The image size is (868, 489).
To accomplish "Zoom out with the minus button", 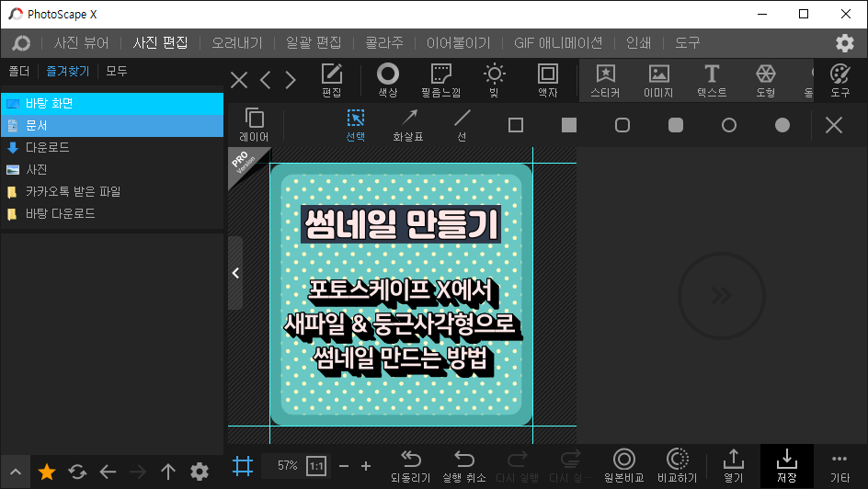I will coord(344,466).
